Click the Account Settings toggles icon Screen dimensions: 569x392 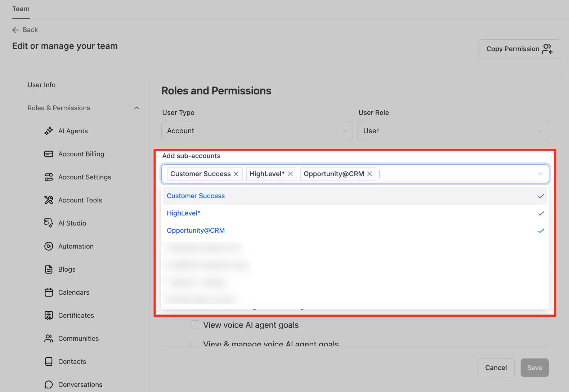coord(49,177)
